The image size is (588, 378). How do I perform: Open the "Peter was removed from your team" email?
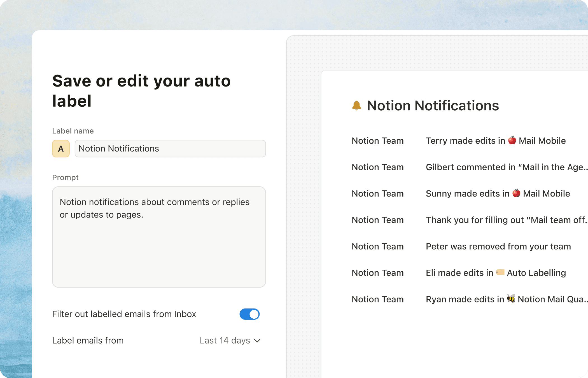click(498, 246)
